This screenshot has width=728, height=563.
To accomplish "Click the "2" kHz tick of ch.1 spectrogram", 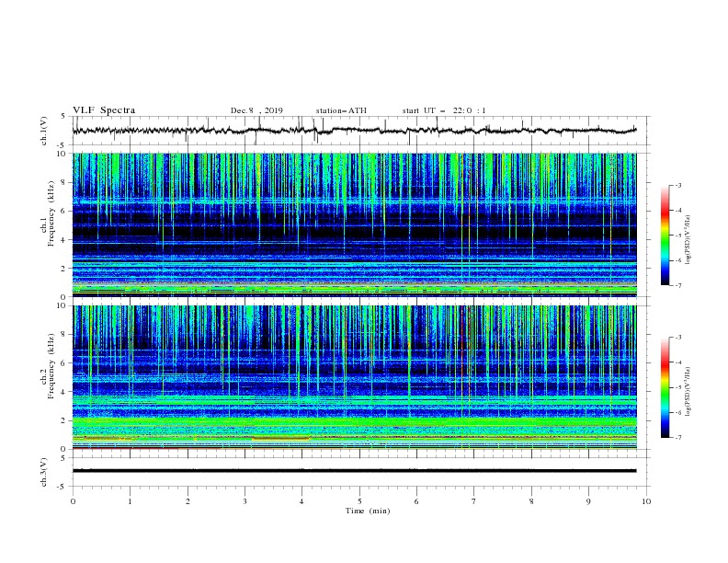I will point(64,268).
